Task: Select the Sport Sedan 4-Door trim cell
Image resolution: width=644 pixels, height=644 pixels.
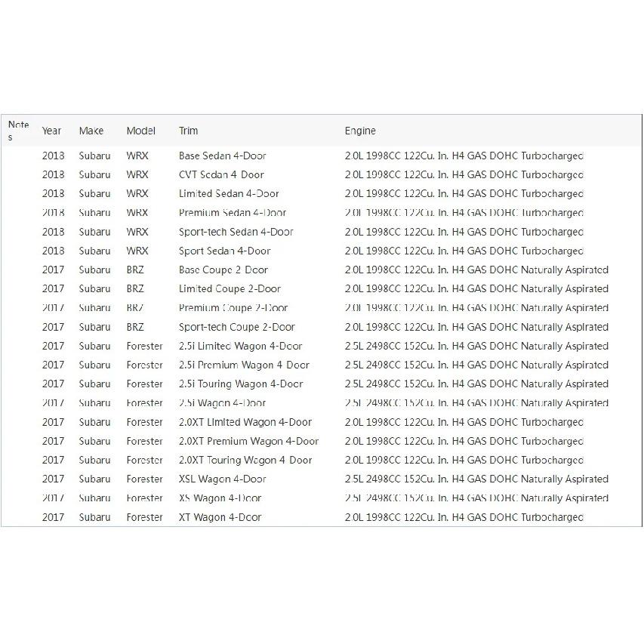Action: pos(225,251)
